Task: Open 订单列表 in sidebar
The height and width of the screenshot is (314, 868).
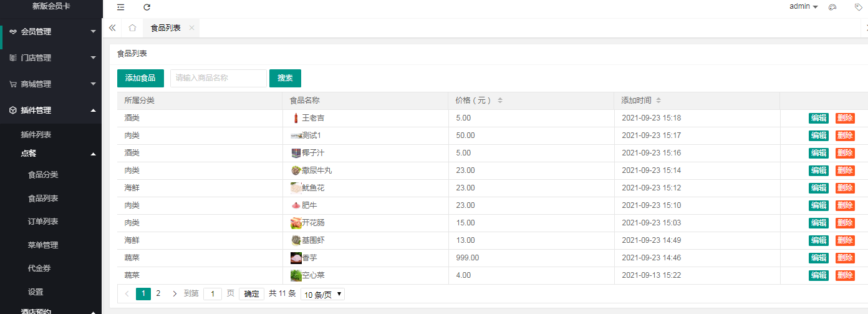Action: point(43,222)
